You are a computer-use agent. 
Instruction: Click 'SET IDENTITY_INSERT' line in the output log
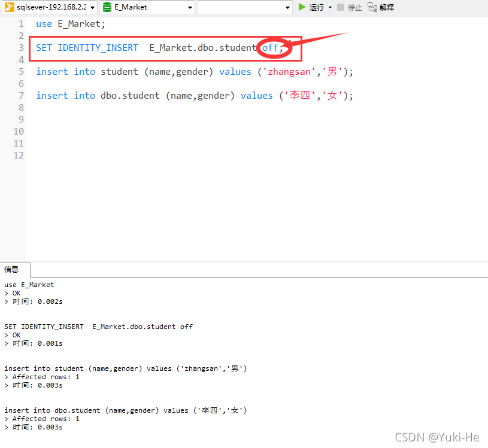click(98, 327)
